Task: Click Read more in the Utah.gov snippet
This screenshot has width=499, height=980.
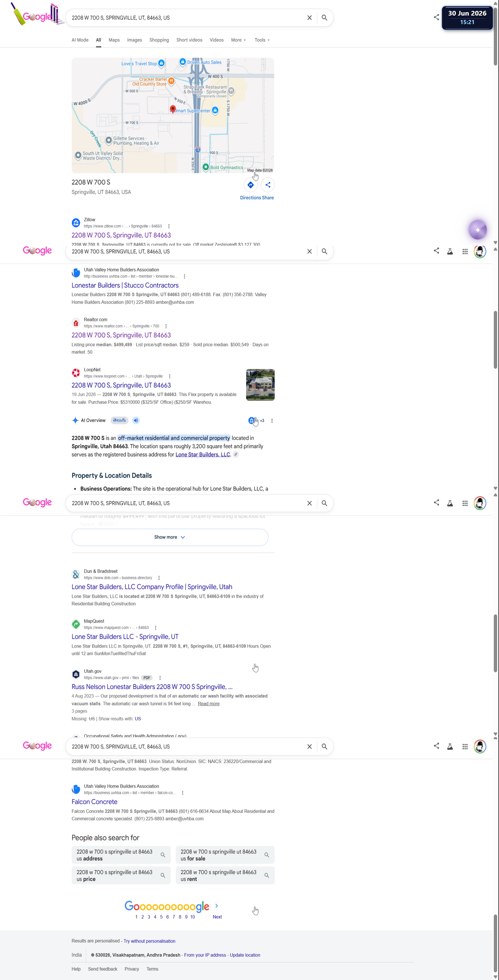Action: click(209, 704)
